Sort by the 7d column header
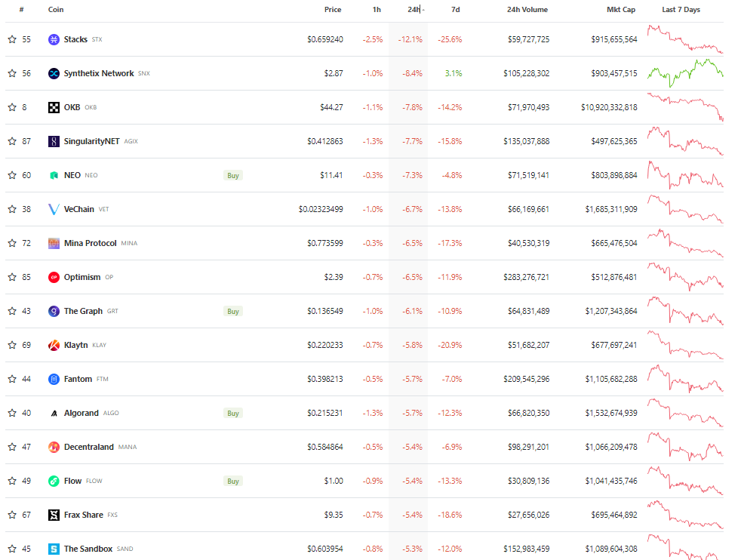 [x=456, y=10]
